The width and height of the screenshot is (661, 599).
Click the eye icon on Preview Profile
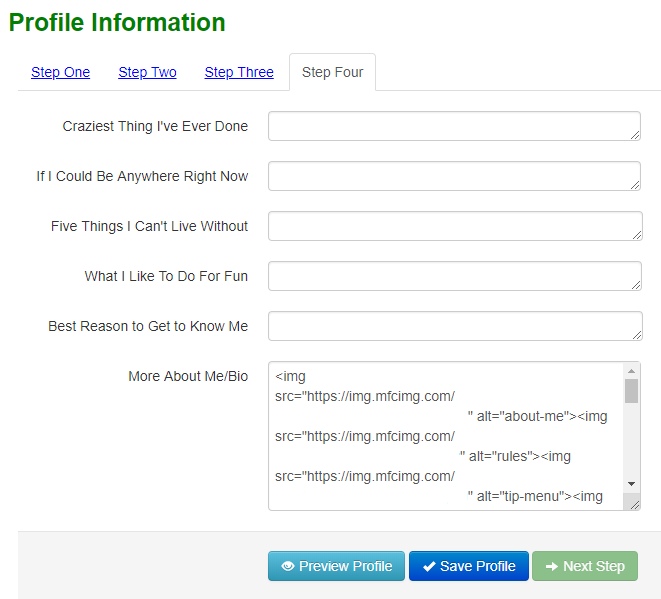(288, 566)
